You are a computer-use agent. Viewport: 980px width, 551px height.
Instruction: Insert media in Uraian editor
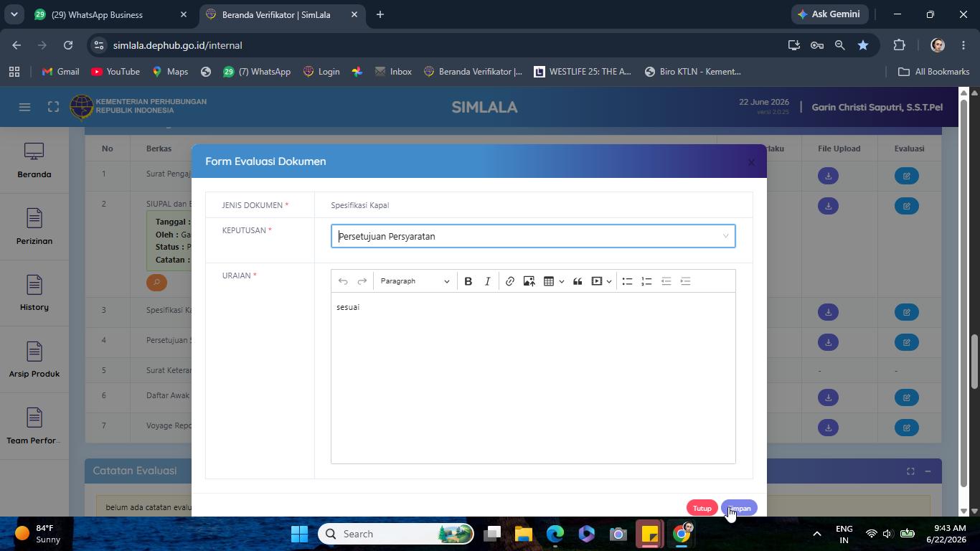coord(597,281)
